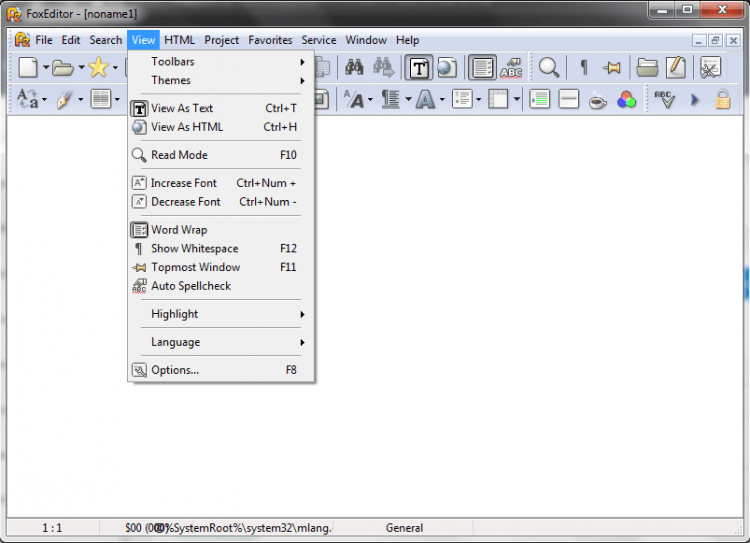This screenshot has height=543, width=750.
Task: Click the General label in status bar
Action: pyautogui.click(x=404, y=528)
